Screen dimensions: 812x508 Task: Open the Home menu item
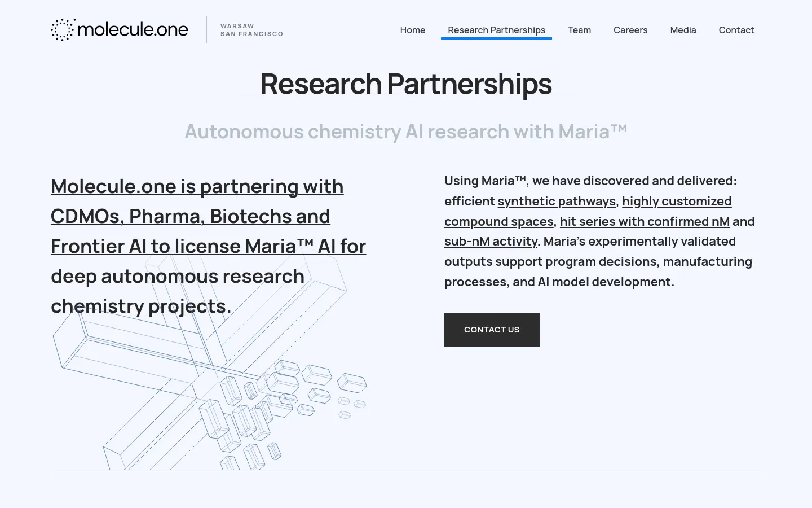coord(413,30)
